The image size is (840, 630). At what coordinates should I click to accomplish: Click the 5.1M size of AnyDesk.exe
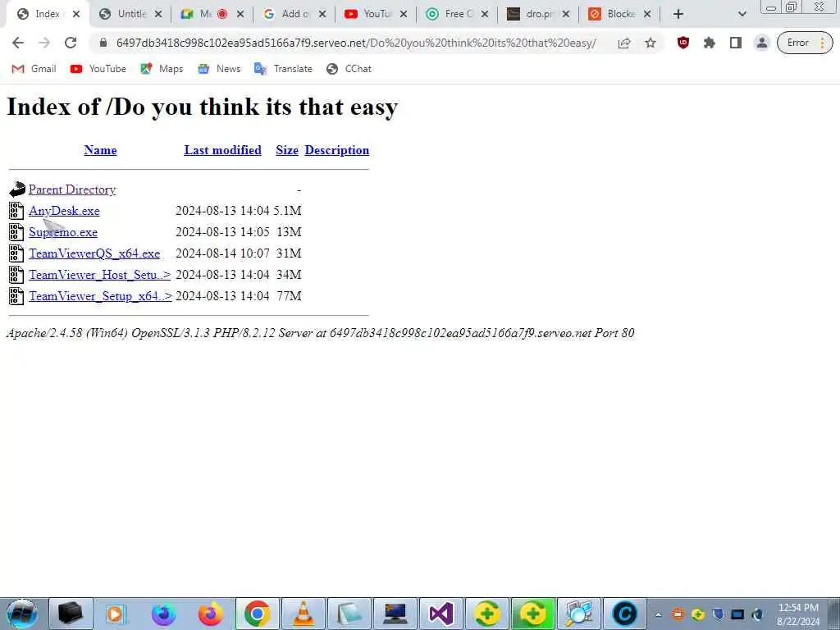(x=288, y=211)
